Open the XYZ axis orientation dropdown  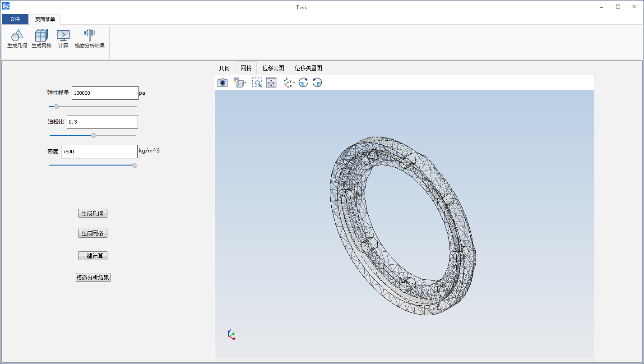pos(289,83)
